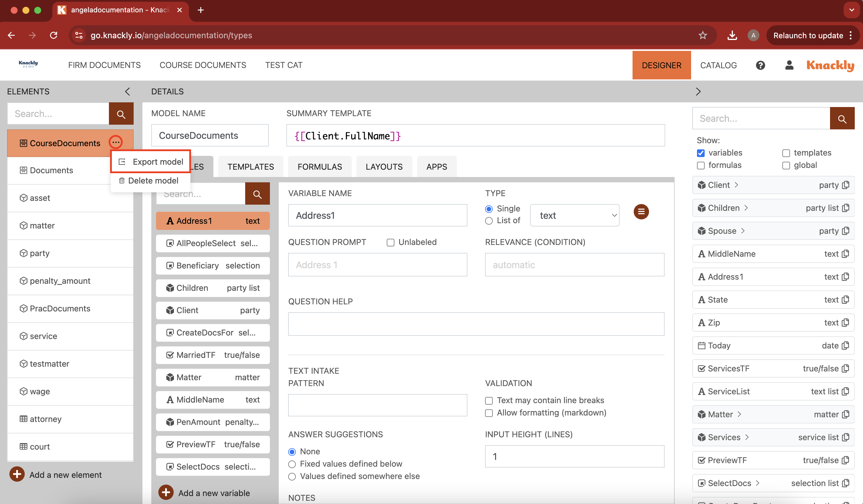Open the CourseDocuments three-dot options icon
Viewport: 863px width, 504px height.
[x=116, y=142]
